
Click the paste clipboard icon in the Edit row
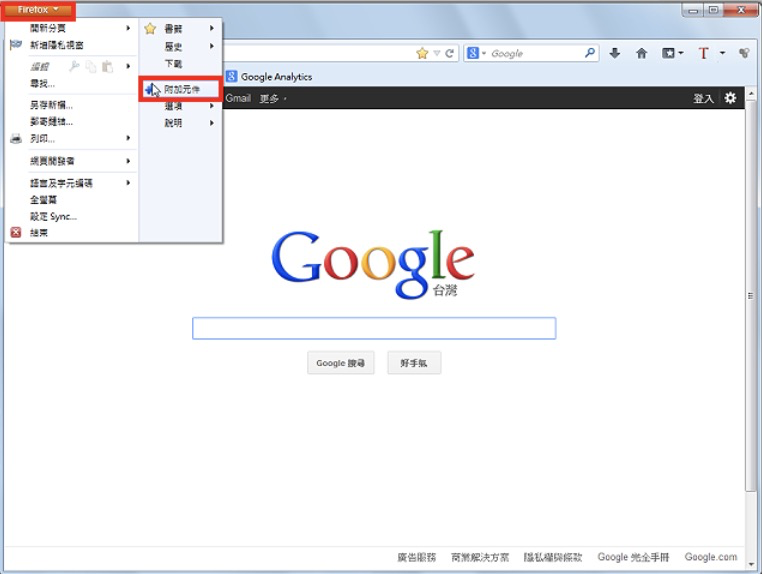107,67
